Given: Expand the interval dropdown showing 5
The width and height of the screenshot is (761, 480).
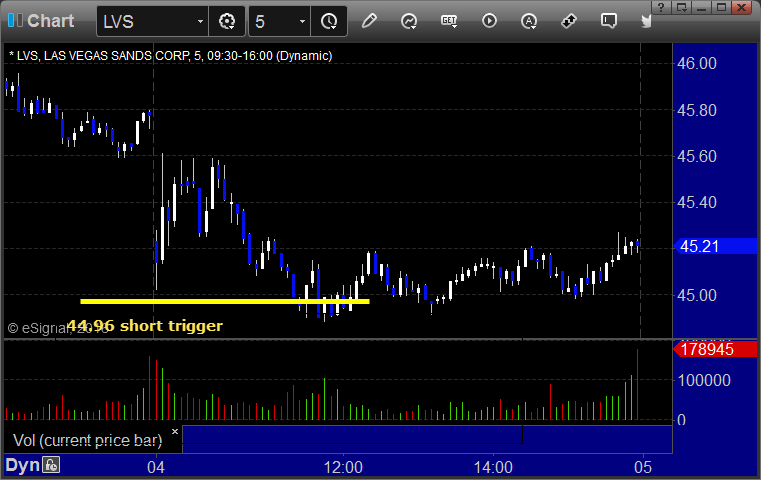Looking at the screenshot, I should tap(302, 21).
